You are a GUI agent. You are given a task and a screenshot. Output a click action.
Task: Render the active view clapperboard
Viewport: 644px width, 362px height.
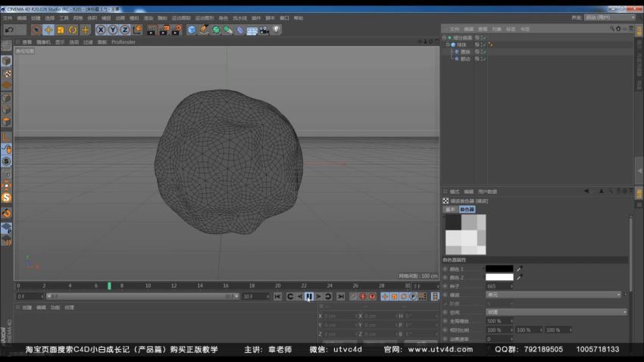152,30
